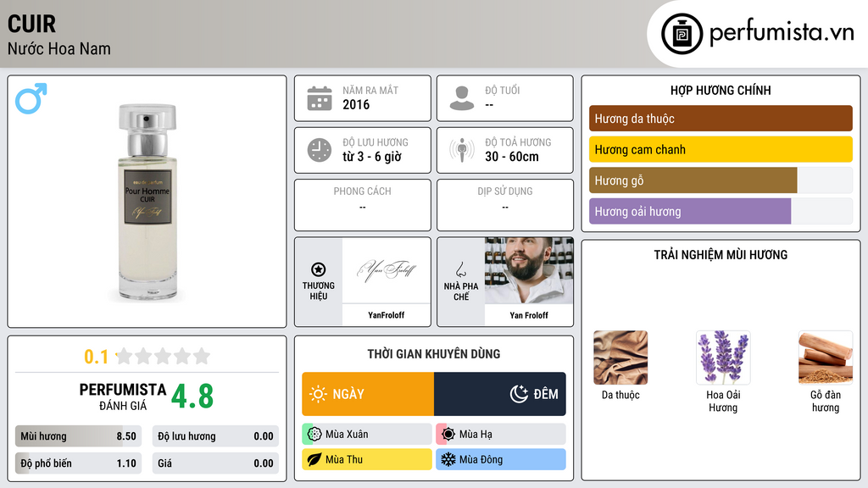Click the sillage value 30 - 60cm

512,157
